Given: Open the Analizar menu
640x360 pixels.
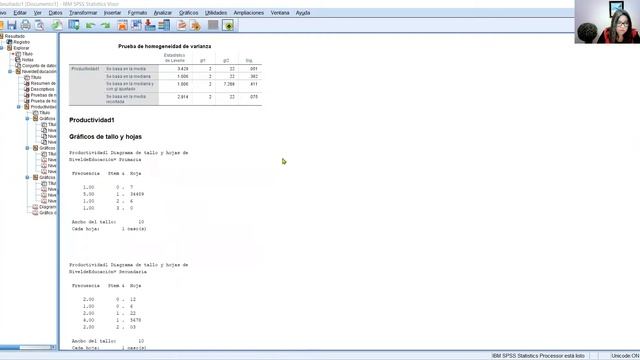Looking at the screenshot, I should click(162, 13).
